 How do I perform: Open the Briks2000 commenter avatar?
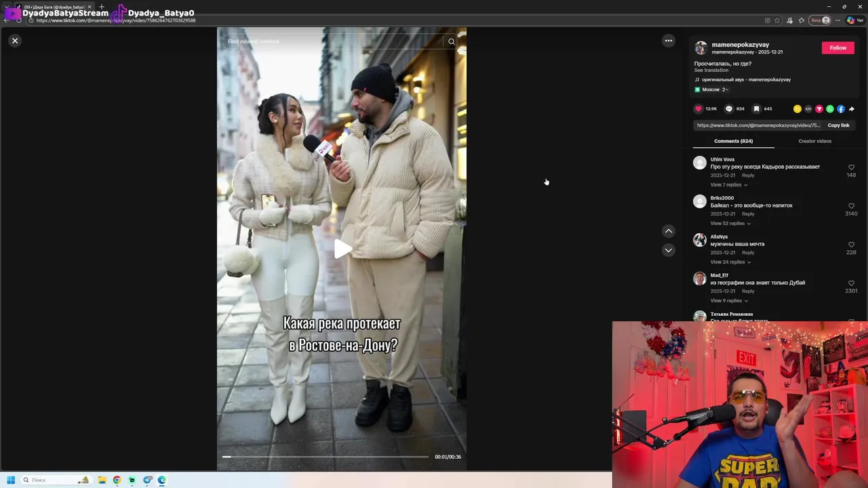tap(700, 201)
